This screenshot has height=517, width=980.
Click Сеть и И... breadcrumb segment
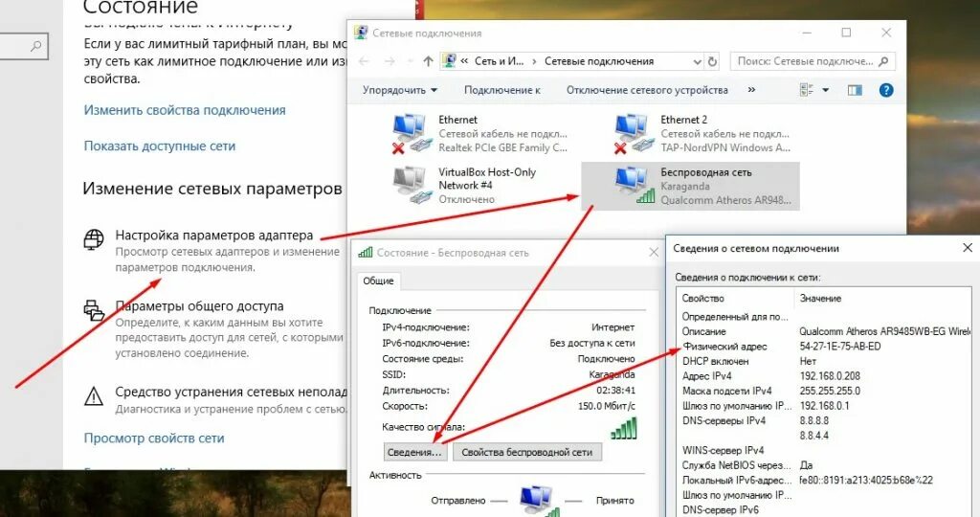[x=499, y=61]
